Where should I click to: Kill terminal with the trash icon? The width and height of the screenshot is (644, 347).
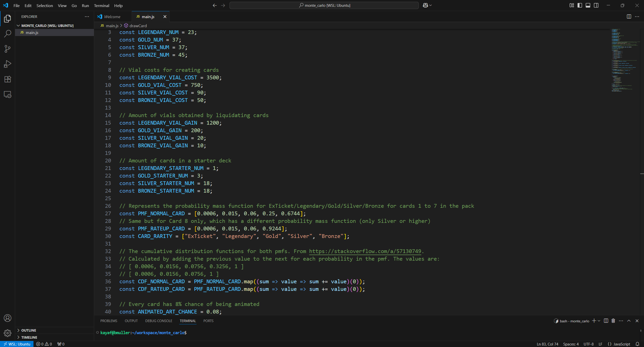(x=613, y=321)
